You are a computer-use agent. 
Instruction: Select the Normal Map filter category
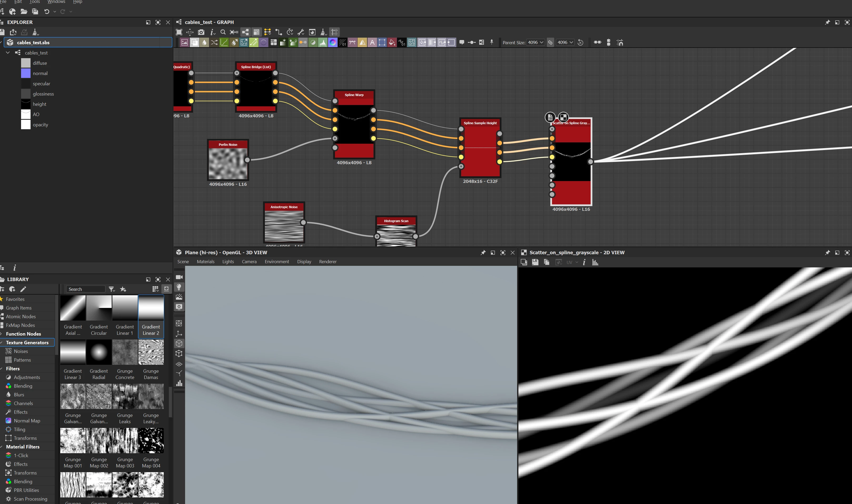coord(27,421)
